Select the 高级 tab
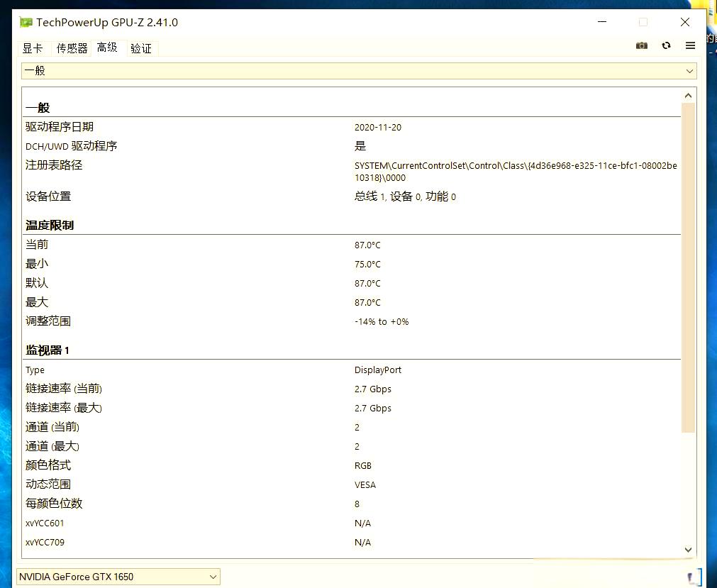 point(108,48)
